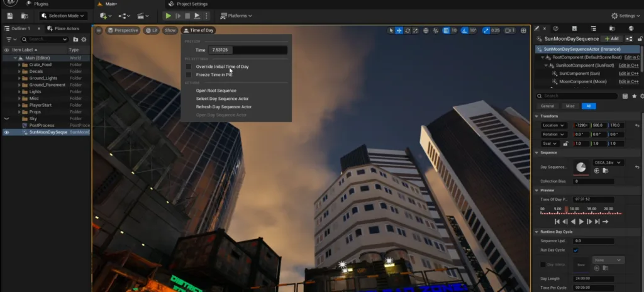Viewport: 644px width, 292px height.
Task: Toggle scale snapping blue arrow icon
Action: (x=486, y=30)
